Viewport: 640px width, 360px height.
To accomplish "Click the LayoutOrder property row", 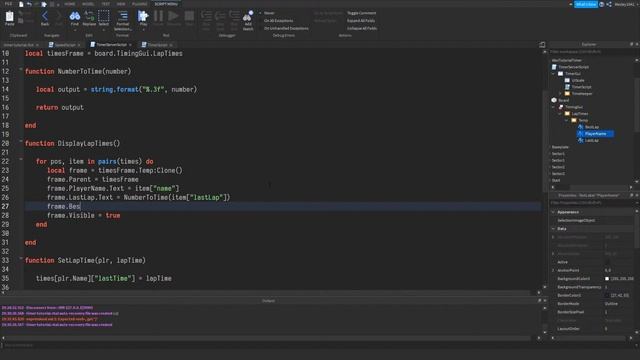I will tap(593, 329).
